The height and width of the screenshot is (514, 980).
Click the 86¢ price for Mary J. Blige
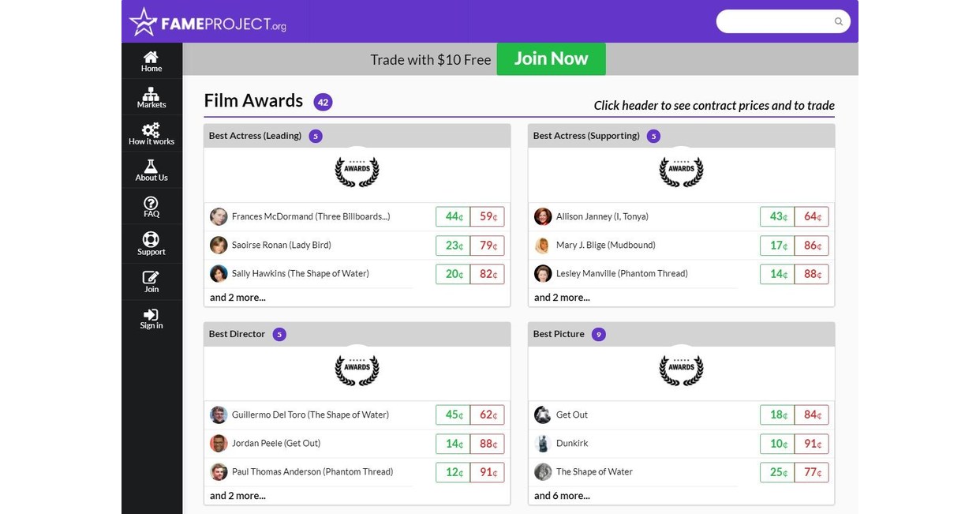click(x=812, y=245)
